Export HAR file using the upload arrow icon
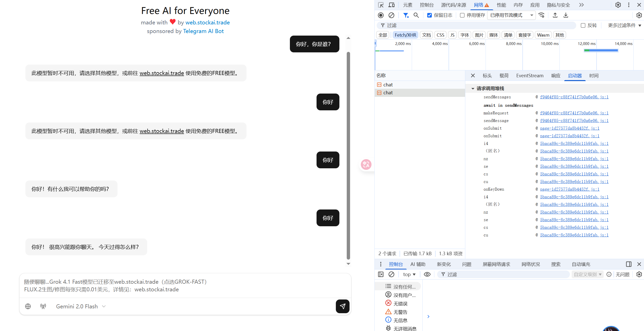This screenshot has height=331, width=644. tap(555, 15)
